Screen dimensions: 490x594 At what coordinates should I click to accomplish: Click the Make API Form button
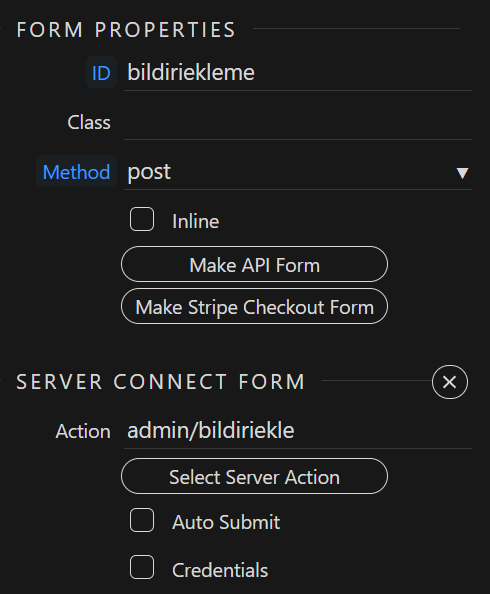click(254, 264)
